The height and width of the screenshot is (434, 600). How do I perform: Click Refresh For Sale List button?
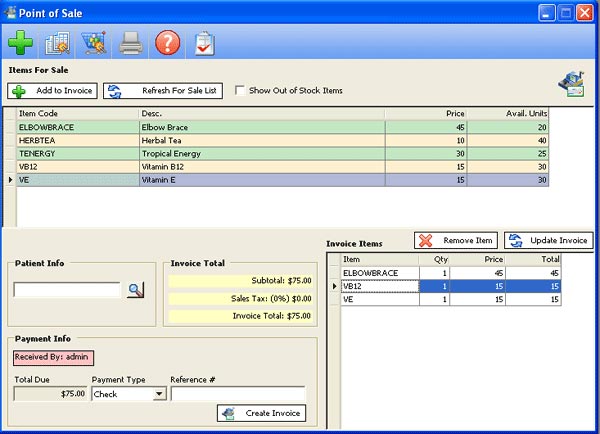(163, 90)
